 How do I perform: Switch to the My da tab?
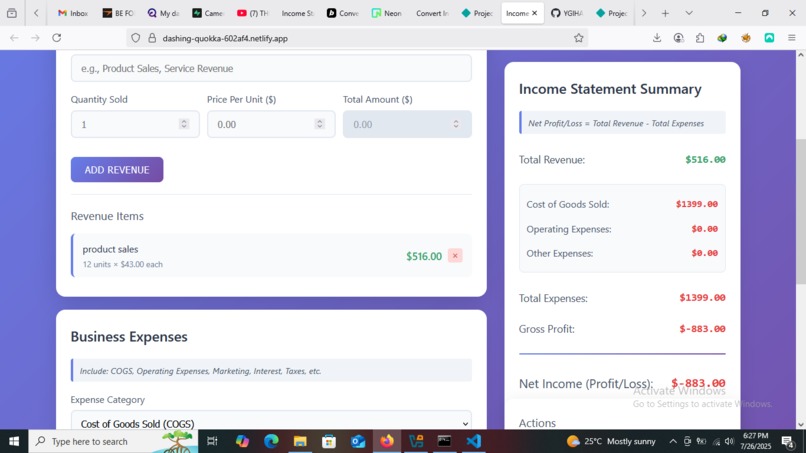point(163,13)
